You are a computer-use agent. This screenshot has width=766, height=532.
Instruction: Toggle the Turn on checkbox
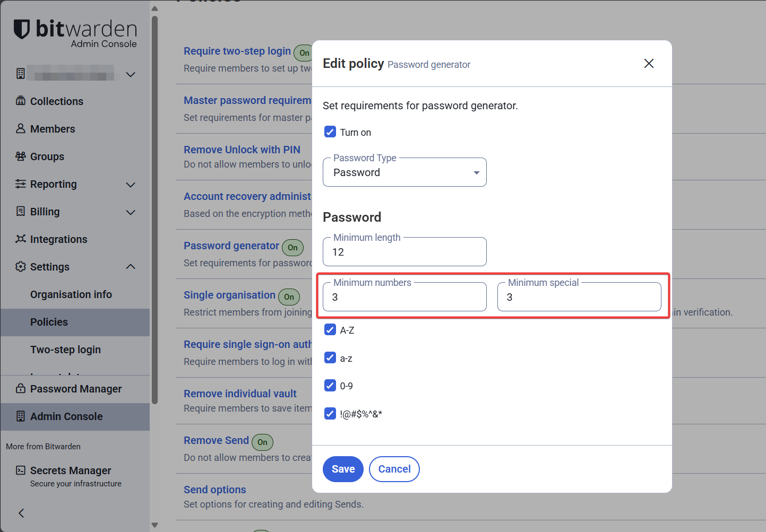tap(330, 132)
